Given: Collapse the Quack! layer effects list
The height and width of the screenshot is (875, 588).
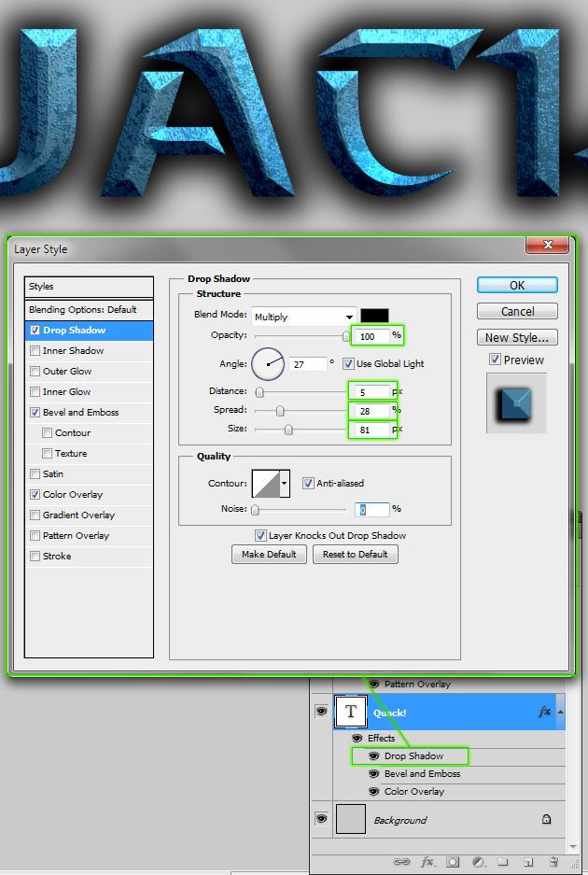Looking at the screenshot, I should tap(560, 712).
